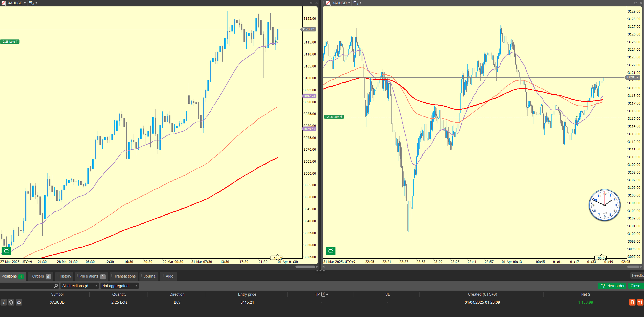Detach the left chart window icon
The image size is (644, 317).
point(311,3)
